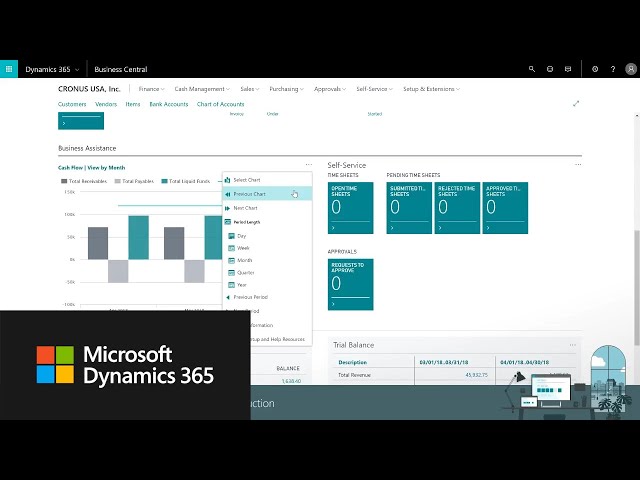
Task: Toggle Total Liquid Funds legend swatch
Action: coord(164,181)
